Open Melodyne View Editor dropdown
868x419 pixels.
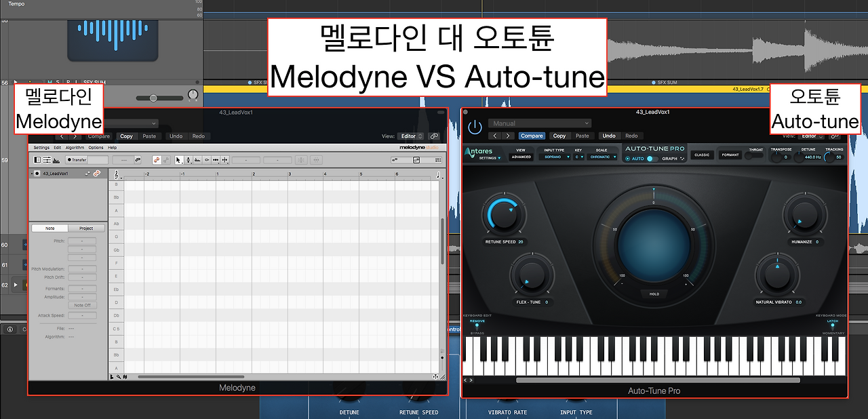point(411,136)
